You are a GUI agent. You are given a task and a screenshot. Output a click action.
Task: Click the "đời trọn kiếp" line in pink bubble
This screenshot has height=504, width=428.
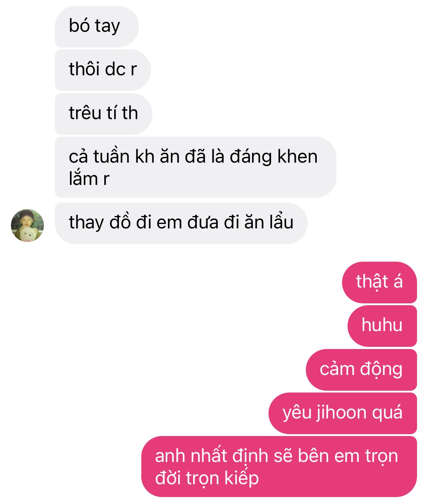(x=207, y=477)
